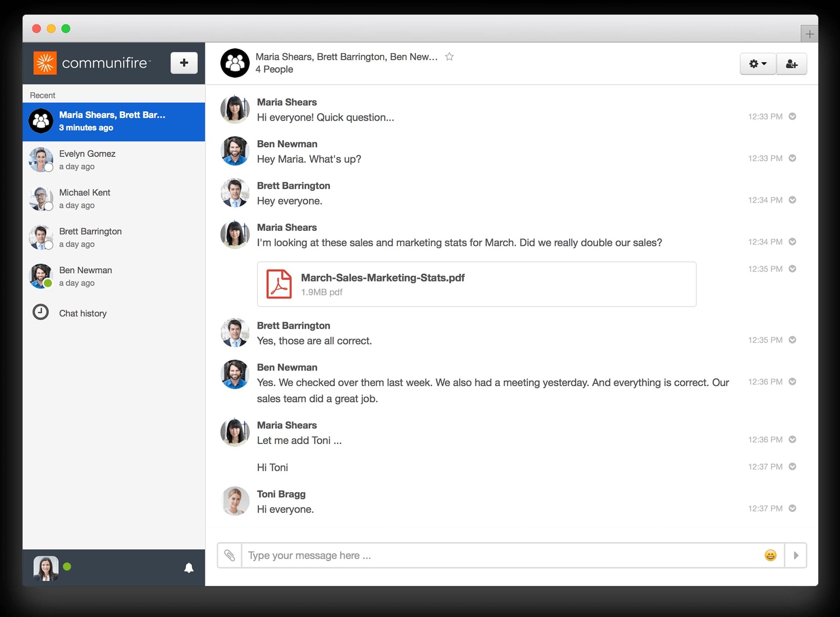840x617 pixels.
Task: Click the yellow macOS minimize button
Action: click(51, 29)
